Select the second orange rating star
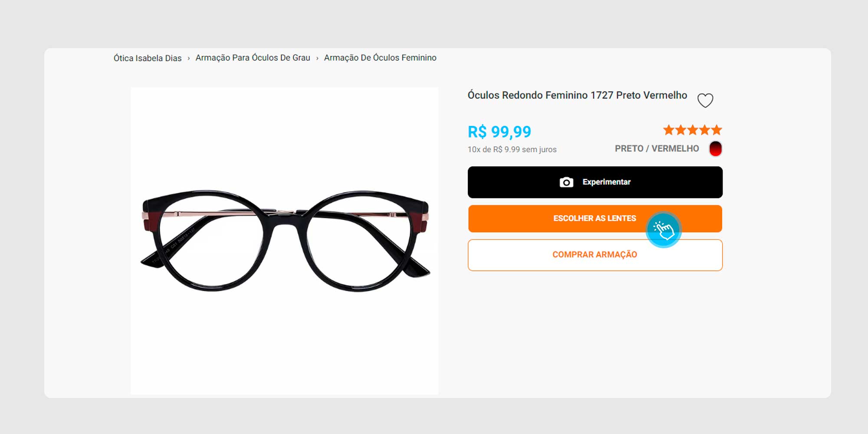The height and width of the screenshot is (434, 868). coord(681,130)
